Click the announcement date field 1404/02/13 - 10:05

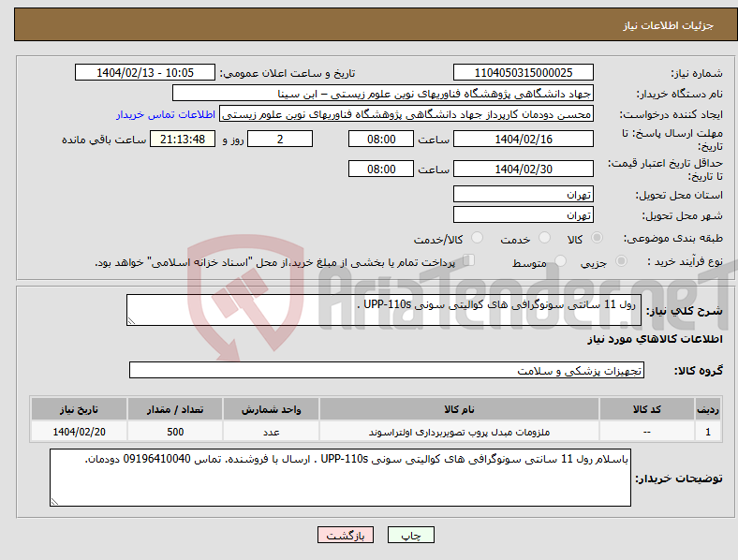[145, 72]
